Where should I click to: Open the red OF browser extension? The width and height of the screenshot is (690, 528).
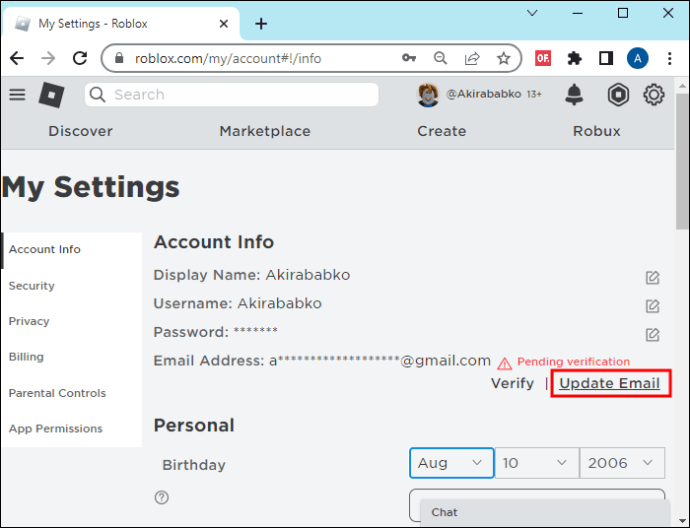pyautogui.click(x=543, y=58)
